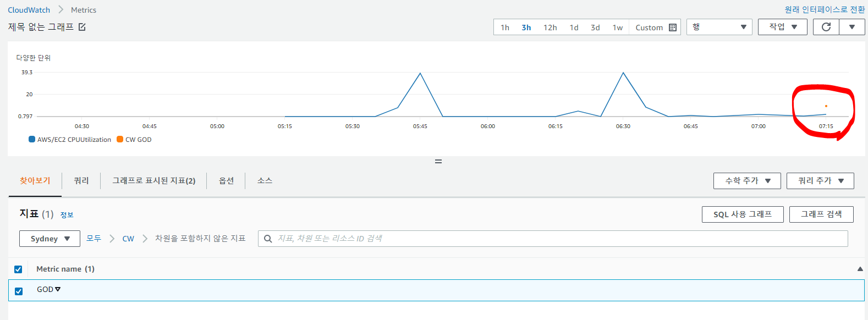This screenshot has height=320, width=868.
Task: Switch to the 찾아보기 tab
Action: (x=35, y=180)
